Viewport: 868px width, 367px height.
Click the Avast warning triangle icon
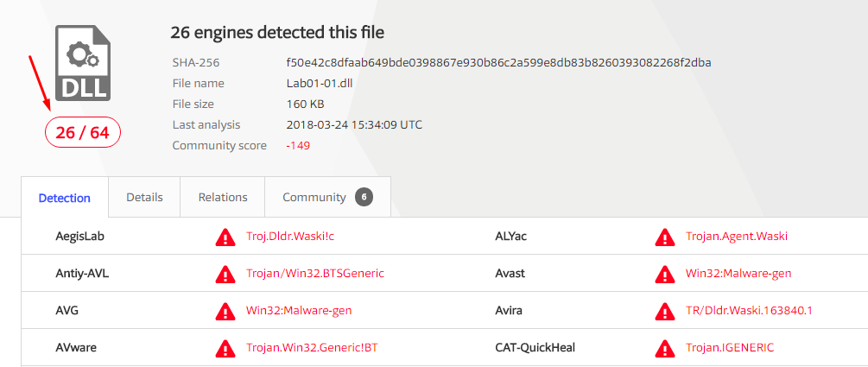(x=664, y=274)
